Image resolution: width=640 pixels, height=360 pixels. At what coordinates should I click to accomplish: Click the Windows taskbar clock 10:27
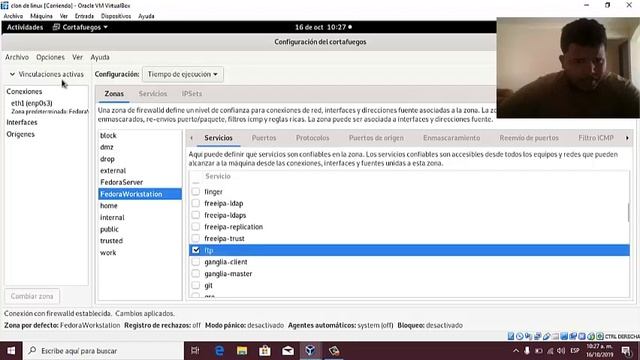pos(600,351)
